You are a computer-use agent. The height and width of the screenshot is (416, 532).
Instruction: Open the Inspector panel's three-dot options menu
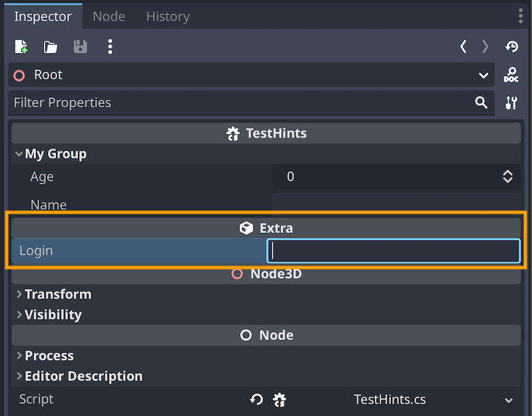click(521, 16)
